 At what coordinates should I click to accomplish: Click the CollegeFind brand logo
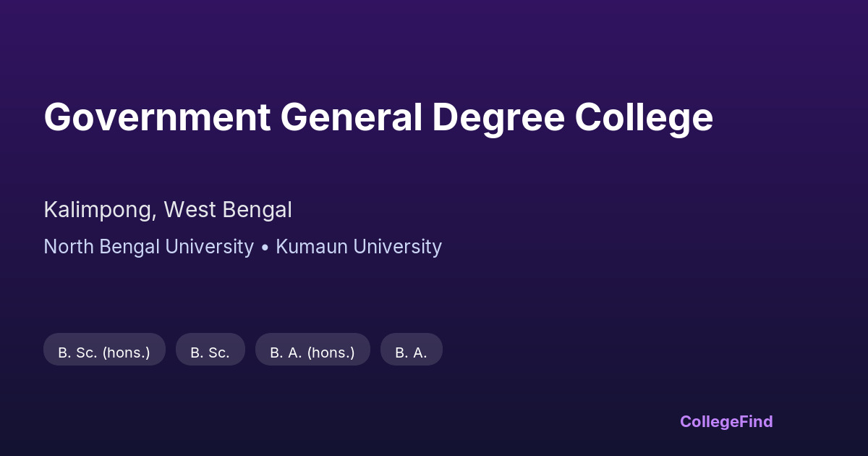(726, 421)
